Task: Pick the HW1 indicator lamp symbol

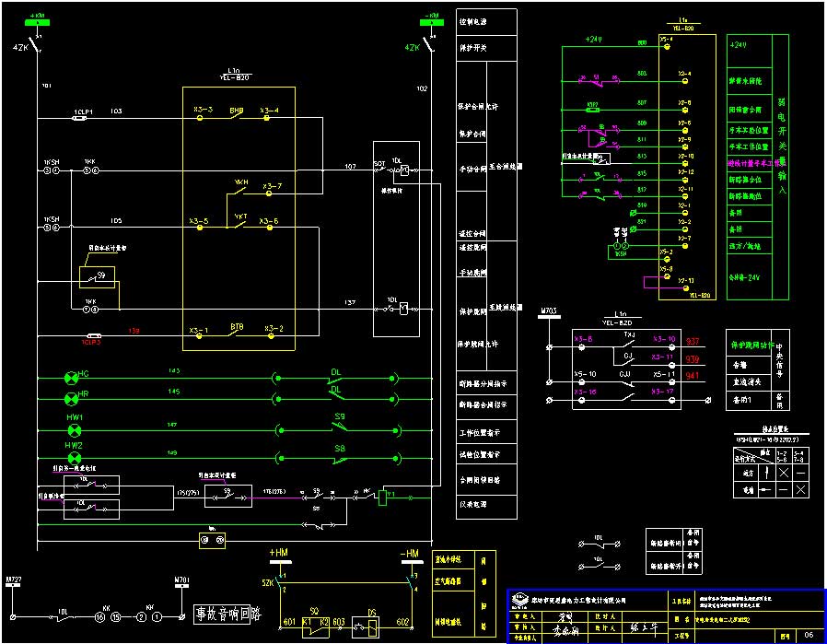Action: [74, 430]
